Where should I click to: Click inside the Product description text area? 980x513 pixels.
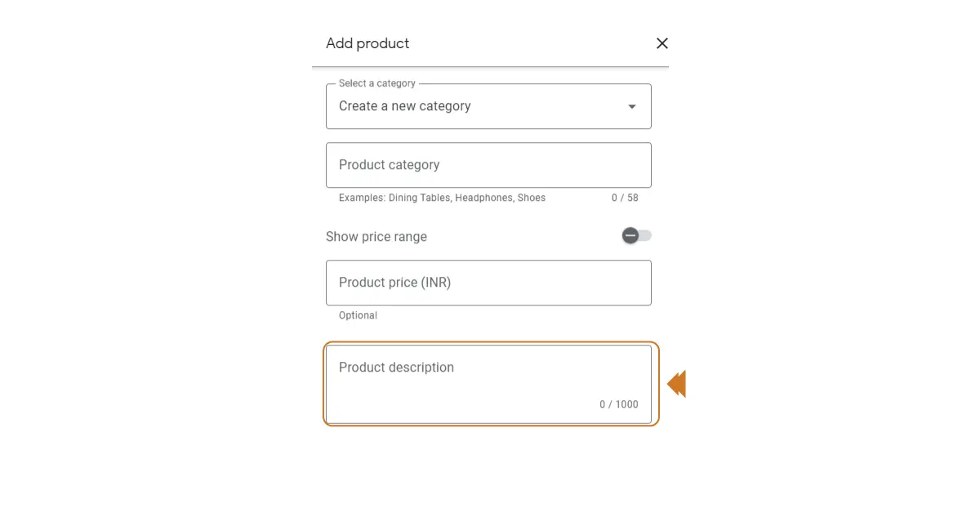(x=488, y=386)
